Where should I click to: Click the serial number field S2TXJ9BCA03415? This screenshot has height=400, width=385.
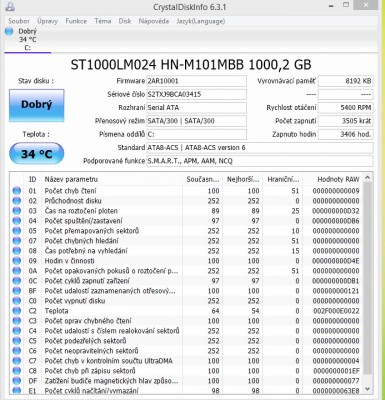[197, 94]
